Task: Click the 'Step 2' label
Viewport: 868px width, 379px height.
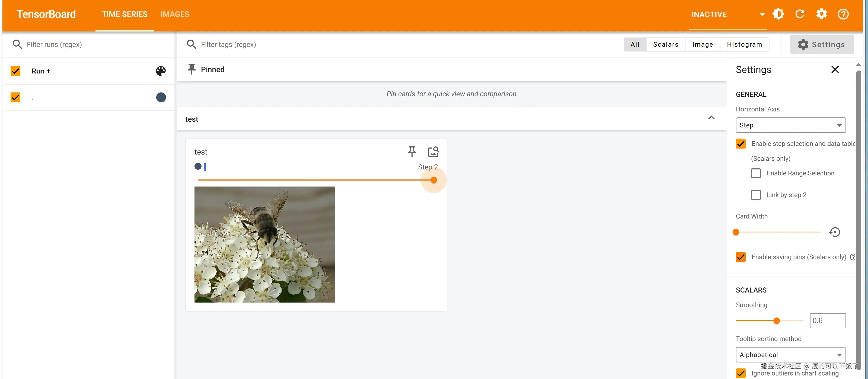Action: pyautogui.click(x=427, y=167)
